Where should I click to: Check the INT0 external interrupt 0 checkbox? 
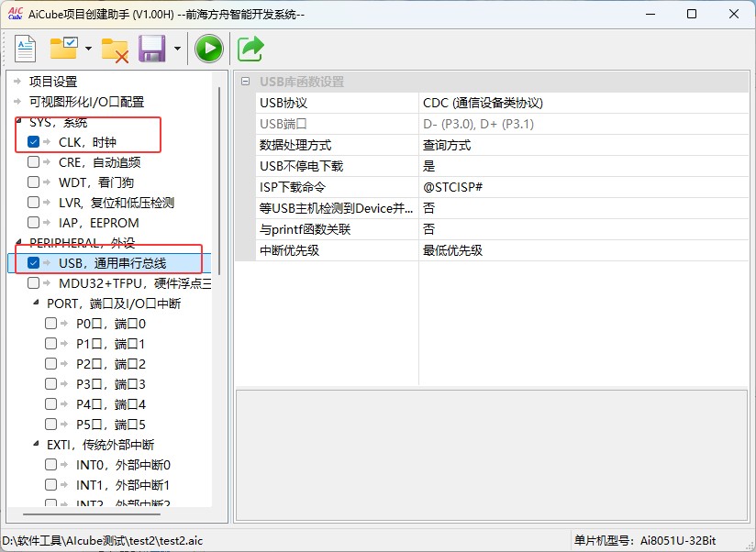tap(50, 464)
